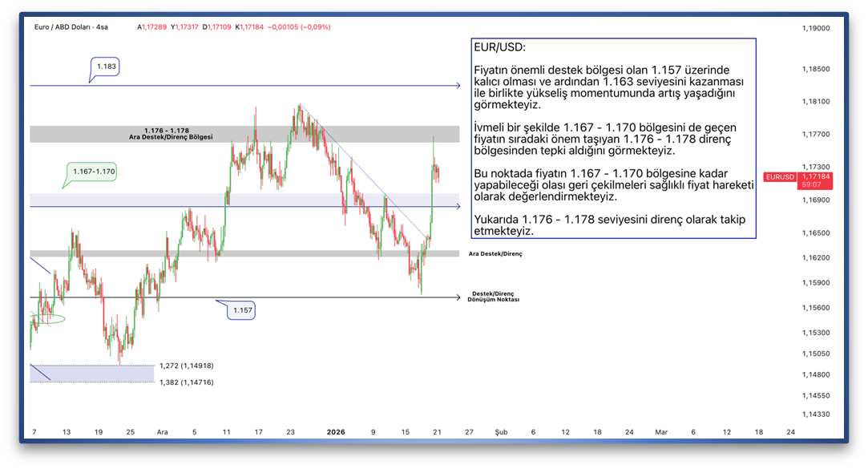Select the green ellipse drawing on the chart
The image size is (868, 469).
coord(49,319)
